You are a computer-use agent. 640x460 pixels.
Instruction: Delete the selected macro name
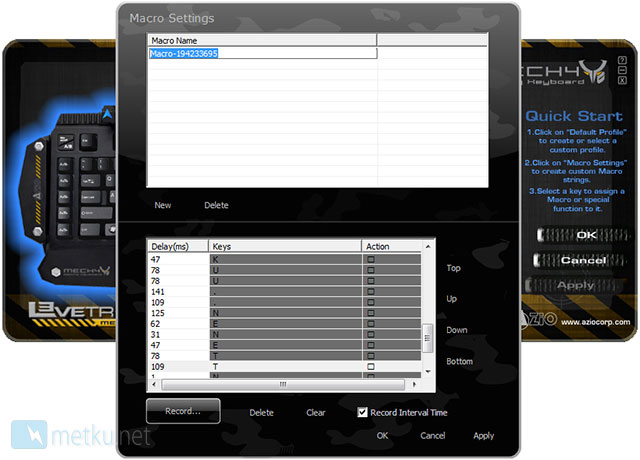[216, 205]
